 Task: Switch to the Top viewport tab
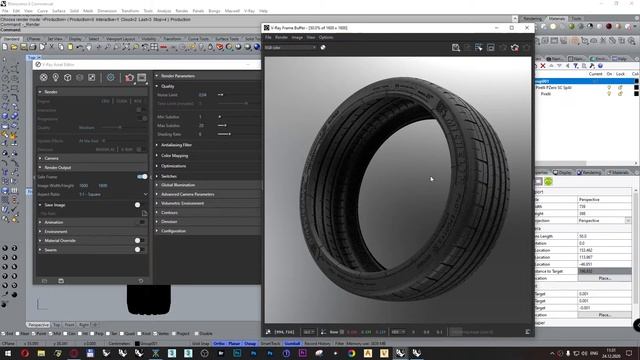tap(57, 325)
